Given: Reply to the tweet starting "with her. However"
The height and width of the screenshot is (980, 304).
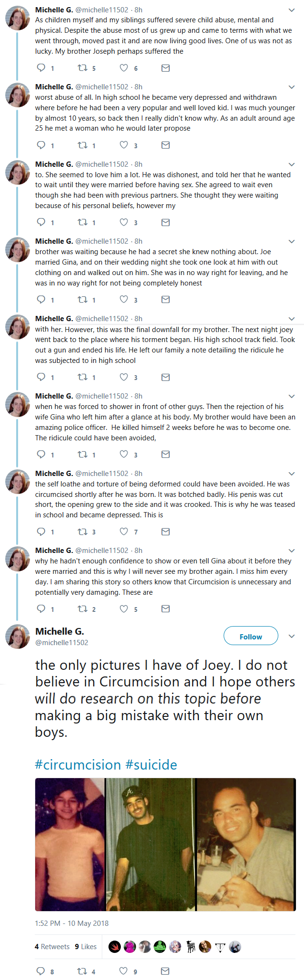Looking at the screenshot, I should tap(41, 377).
